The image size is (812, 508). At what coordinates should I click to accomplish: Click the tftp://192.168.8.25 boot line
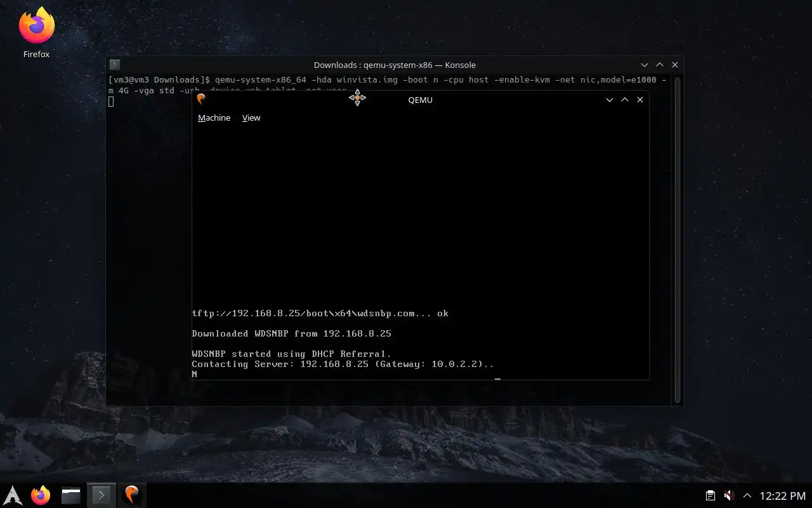click(x=320, y=313)
